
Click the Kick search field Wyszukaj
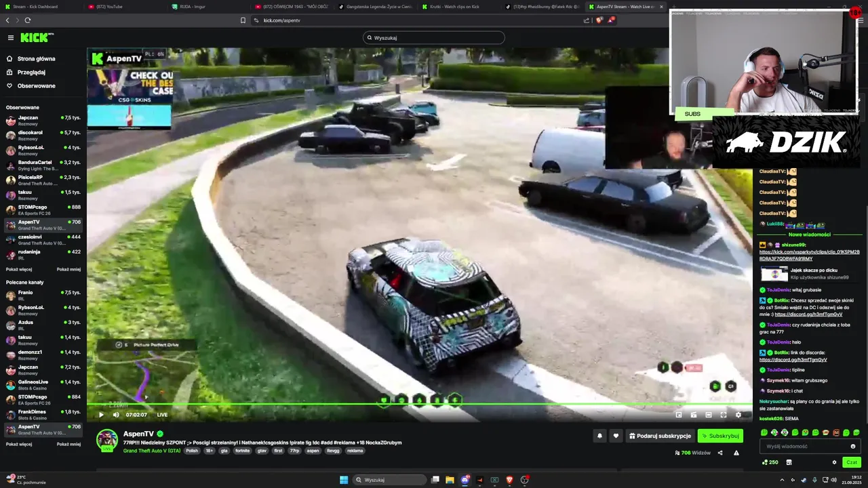[x=434, y=38]
